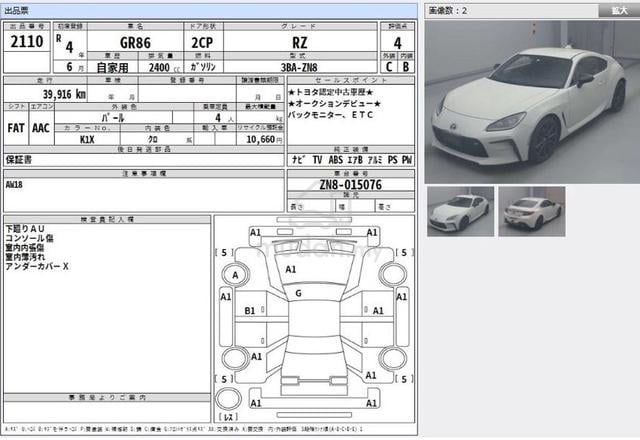The image size is (640, 440).
Task: Click the 自家用 usage history value
Action: pyautogui.click(x=112, y=67)
